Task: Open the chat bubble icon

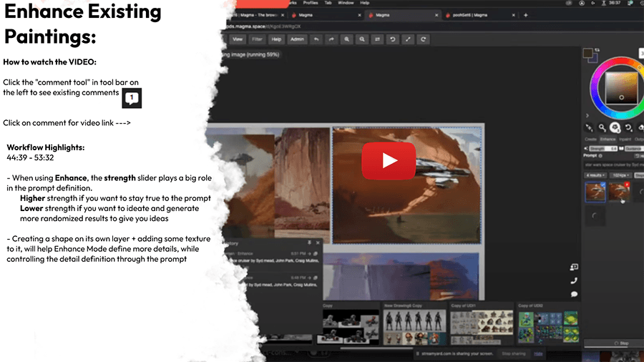Action: click(574, 294)
